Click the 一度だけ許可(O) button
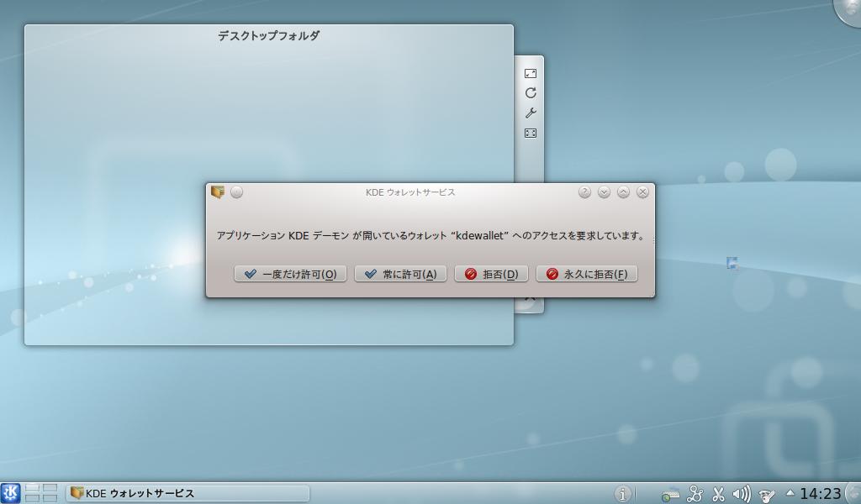The height and width of the screenshot is (504, 861). click(x=290, y=274)
